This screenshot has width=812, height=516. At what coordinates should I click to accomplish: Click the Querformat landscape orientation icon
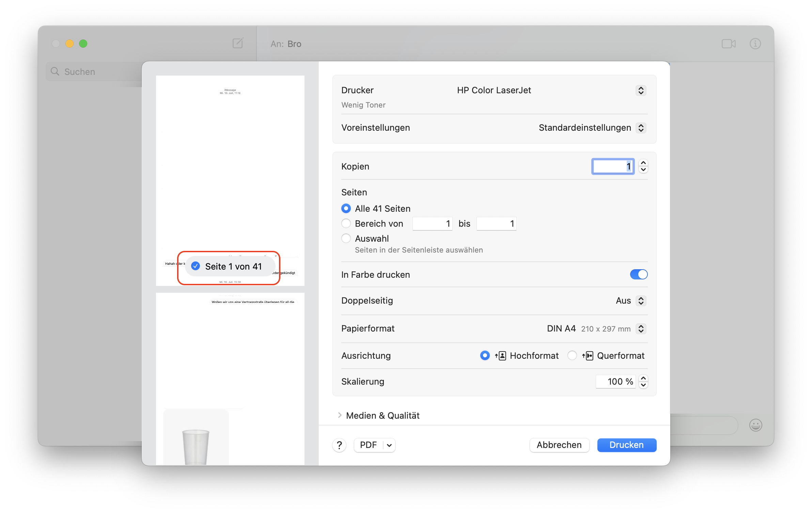588,356
